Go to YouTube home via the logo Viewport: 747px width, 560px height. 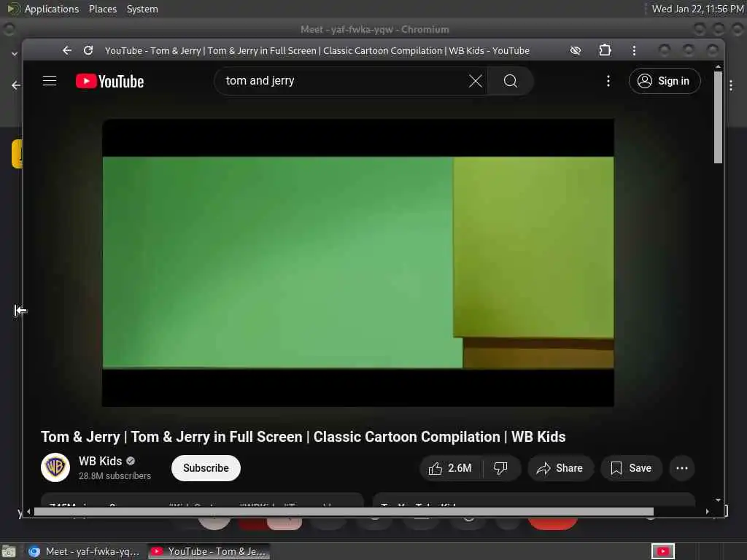(109, 82)
